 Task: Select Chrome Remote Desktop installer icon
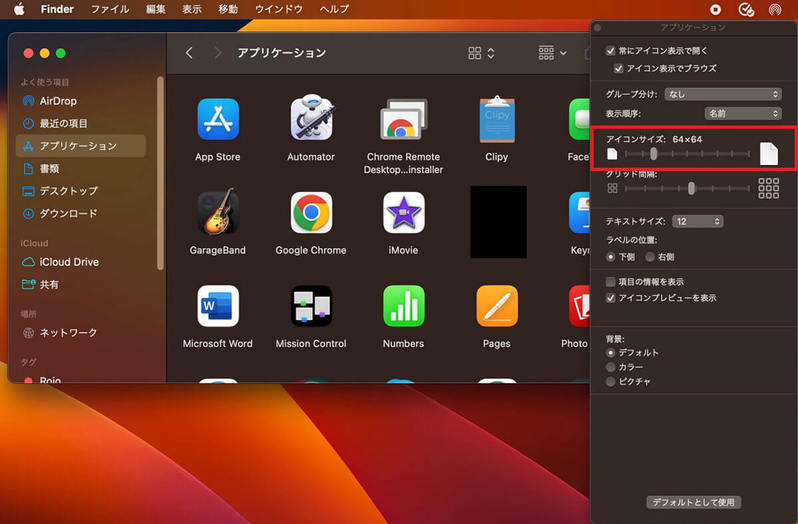point(404,119)
